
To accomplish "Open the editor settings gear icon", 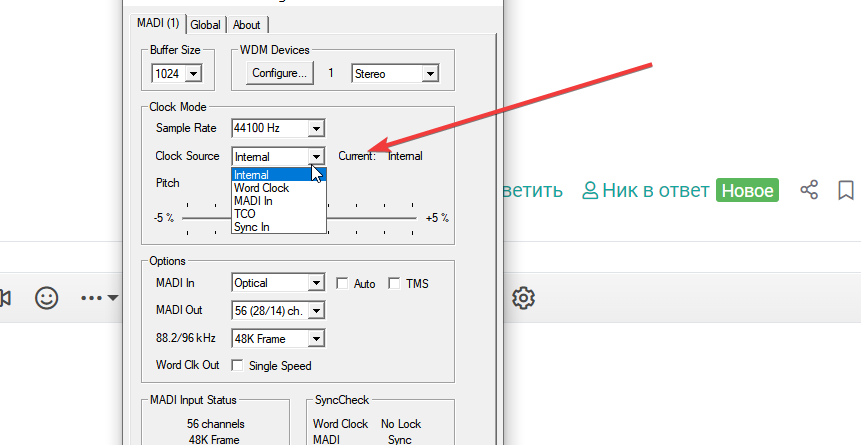I will [523, 298].
